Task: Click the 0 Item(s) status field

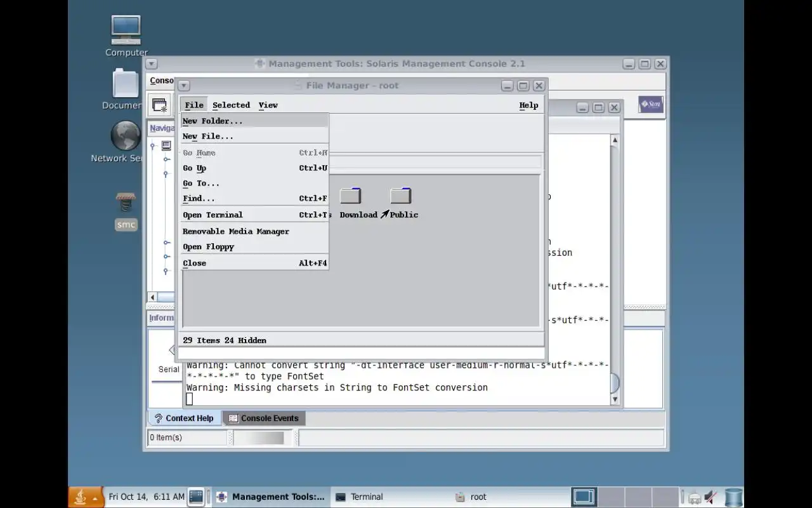Action: (187, 438)
